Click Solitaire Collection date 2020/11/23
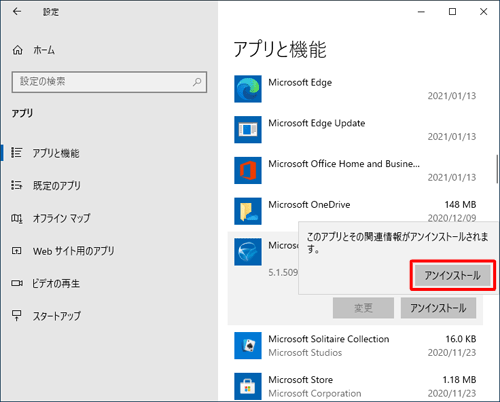The height and width of the screenshot is (402, 500). pyautogui.click(x=452, y=352)
